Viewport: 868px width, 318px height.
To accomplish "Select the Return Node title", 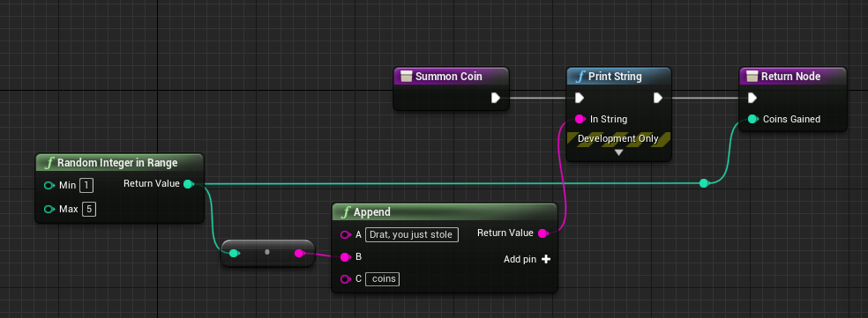I will pos(790,77).
